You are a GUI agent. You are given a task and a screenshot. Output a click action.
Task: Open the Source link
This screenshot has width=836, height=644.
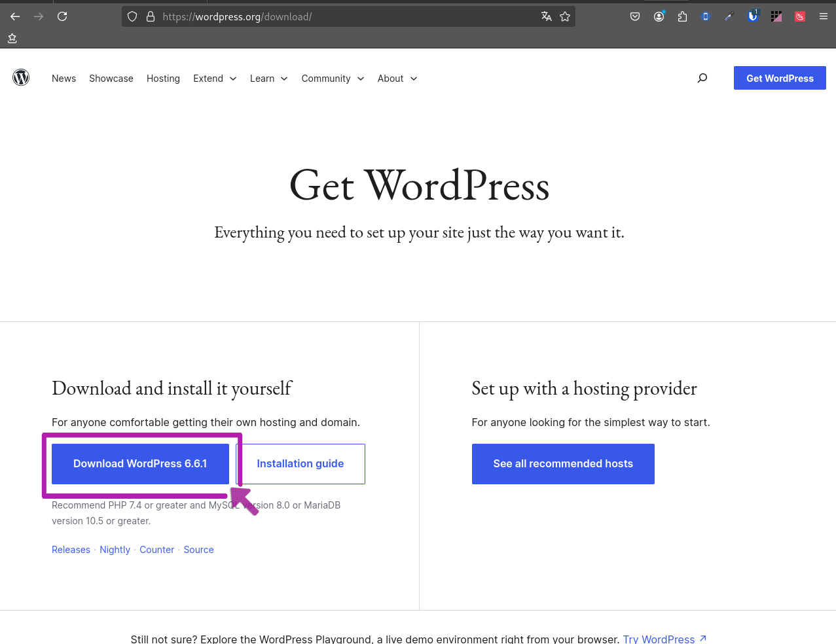coord(198,550)
